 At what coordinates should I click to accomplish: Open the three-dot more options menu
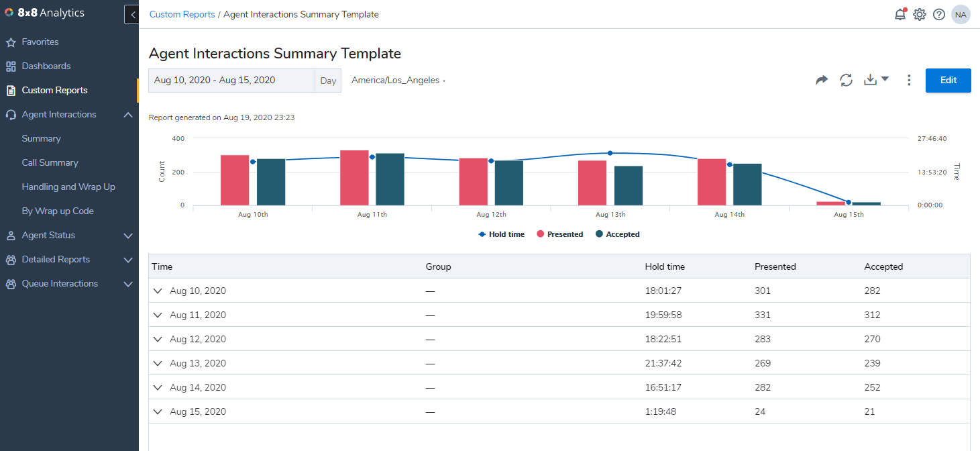pyautogui.click(x=909, y=81)
